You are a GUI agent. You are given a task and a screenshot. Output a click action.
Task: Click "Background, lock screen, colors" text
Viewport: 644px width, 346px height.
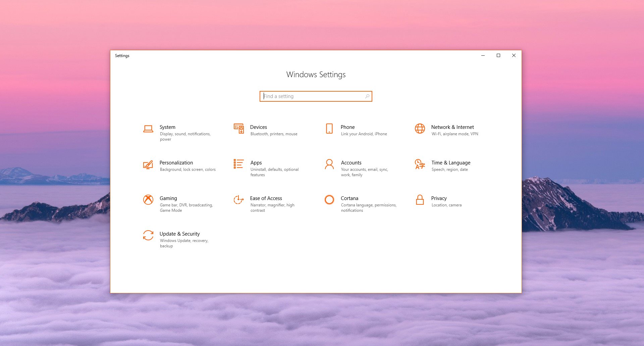click(x=188, y=169)
